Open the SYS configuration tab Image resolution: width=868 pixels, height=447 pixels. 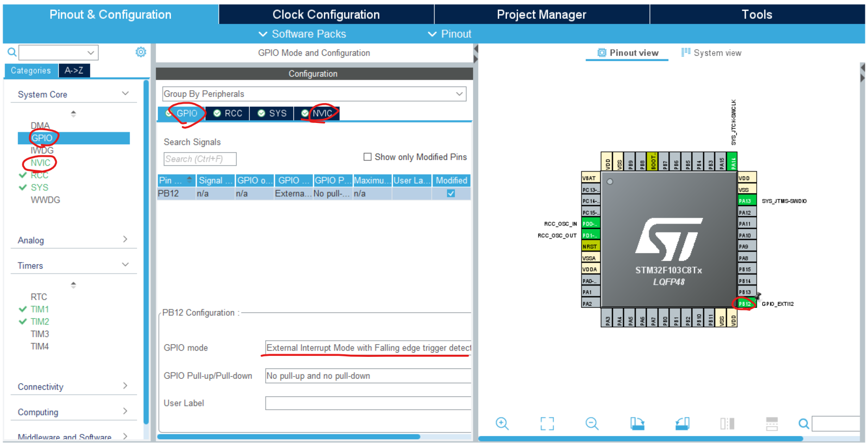point(272,113)
